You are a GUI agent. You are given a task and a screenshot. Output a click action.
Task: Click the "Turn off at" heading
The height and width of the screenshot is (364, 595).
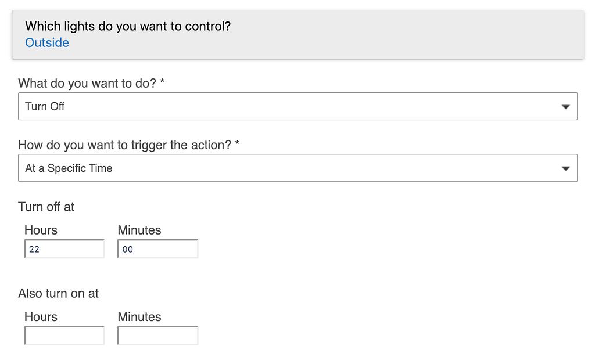46,207
